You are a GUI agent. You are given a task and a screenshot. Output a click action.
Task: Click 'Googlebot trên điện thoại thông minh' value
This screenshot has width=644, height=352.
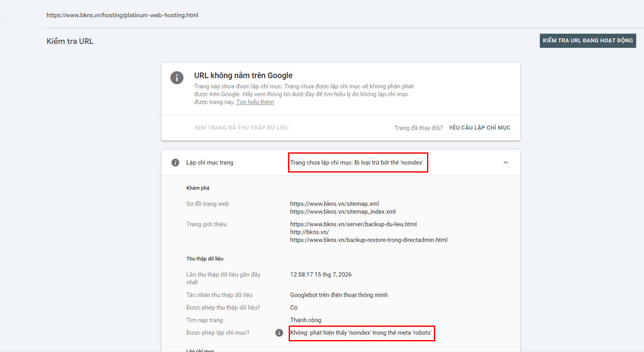point(339,295)
